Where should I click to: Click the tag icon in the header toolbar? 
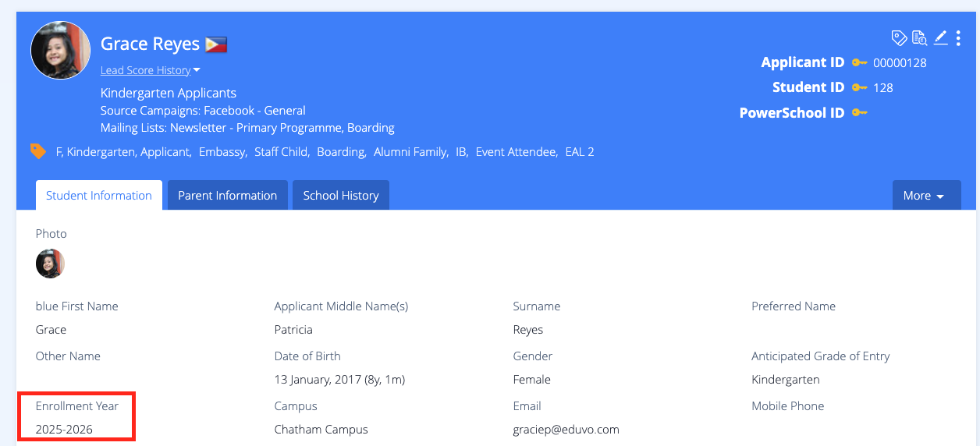pos(899,37)
